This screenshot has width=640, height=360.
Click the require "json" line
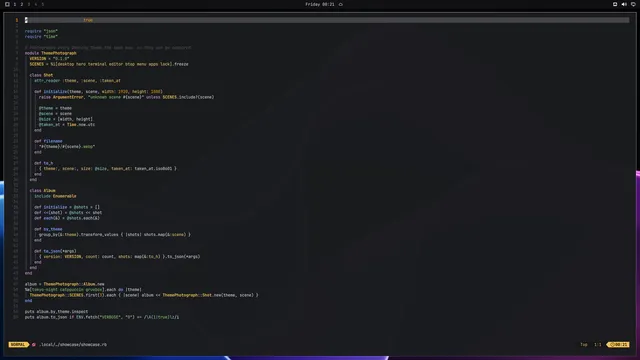coord(41,31)
